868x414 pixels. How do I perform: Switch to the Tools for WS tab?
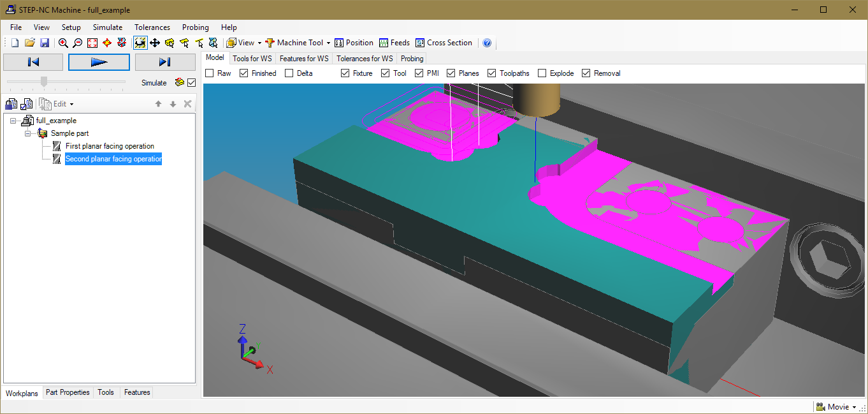[252, 59]
